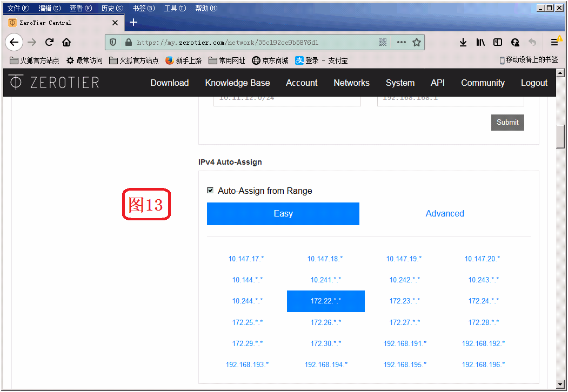The image size is (568, 392).
Task: Open the 编辑 menu
Action: point(50,8)
